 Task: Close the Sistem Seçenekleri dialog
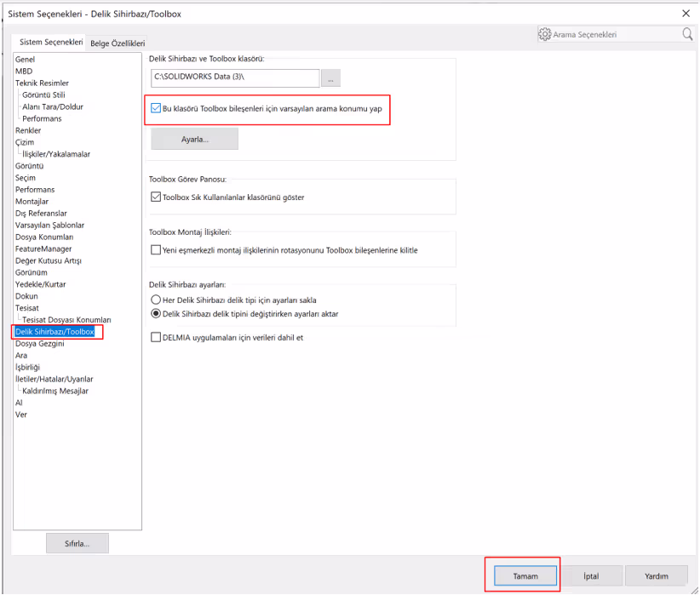point(686,14)
